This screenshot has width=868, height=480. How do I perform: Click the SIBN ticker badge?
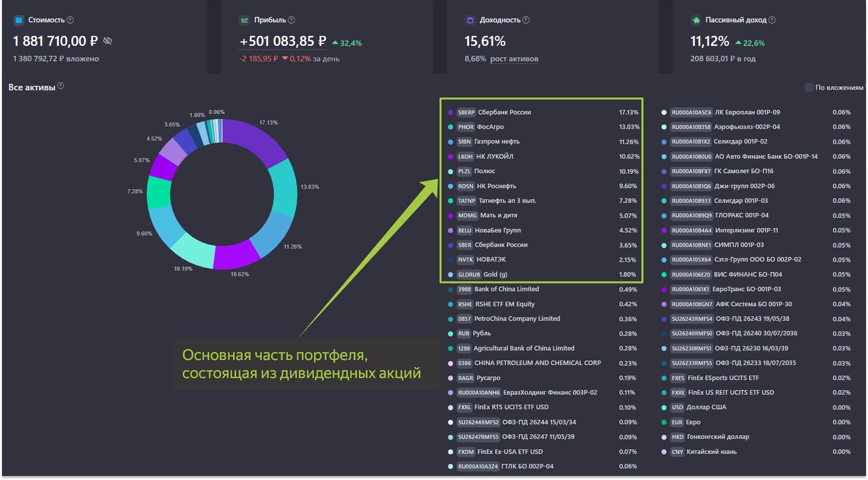tap(464, 142)
